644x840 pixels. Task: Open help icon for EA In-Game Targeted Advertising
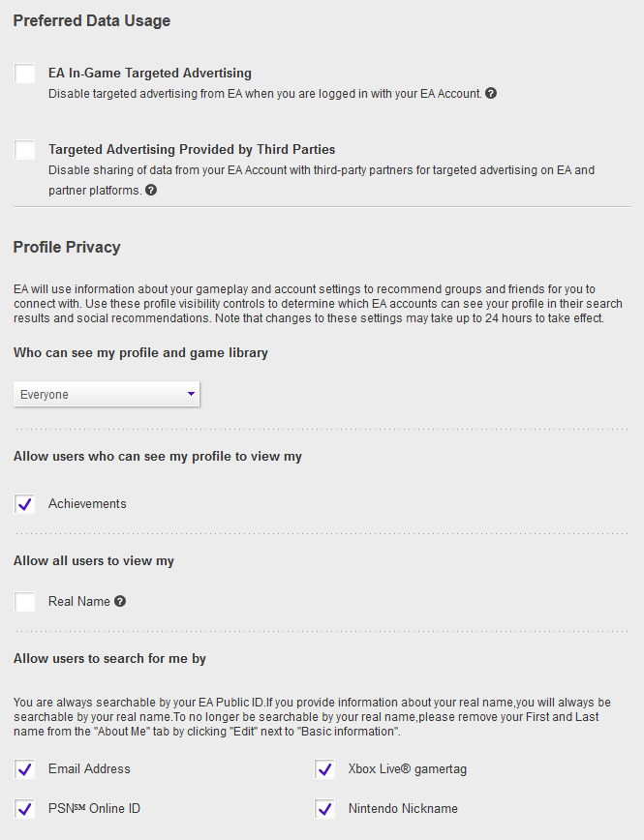[x=491, y=94]
